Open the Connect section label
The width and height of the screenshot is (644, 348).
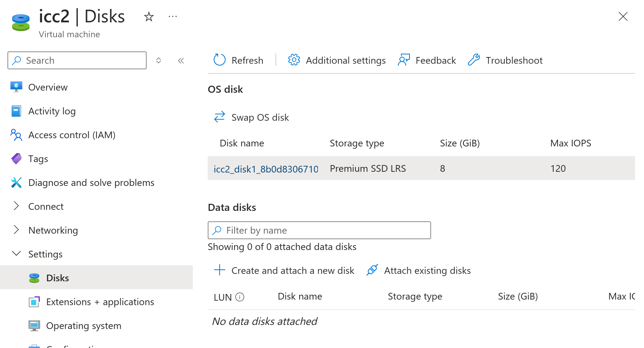point(46,206)
